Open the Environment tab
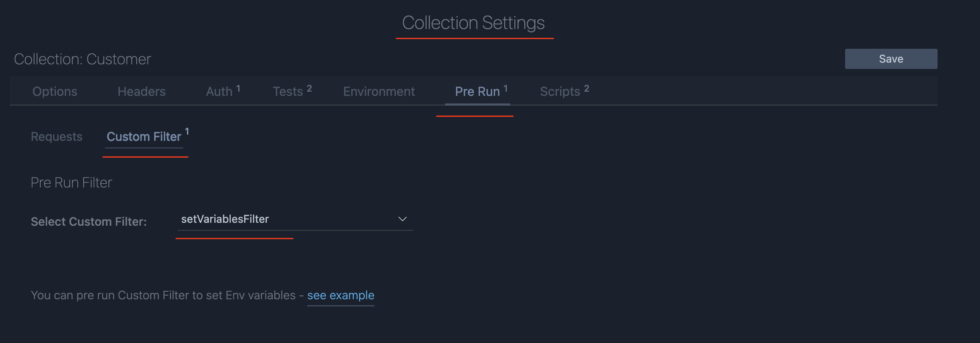 click(x=379, y=91)
